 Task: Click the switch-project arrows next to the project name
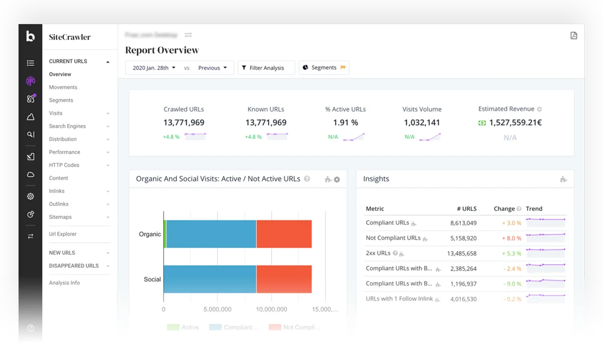click(x=188, y=35)
